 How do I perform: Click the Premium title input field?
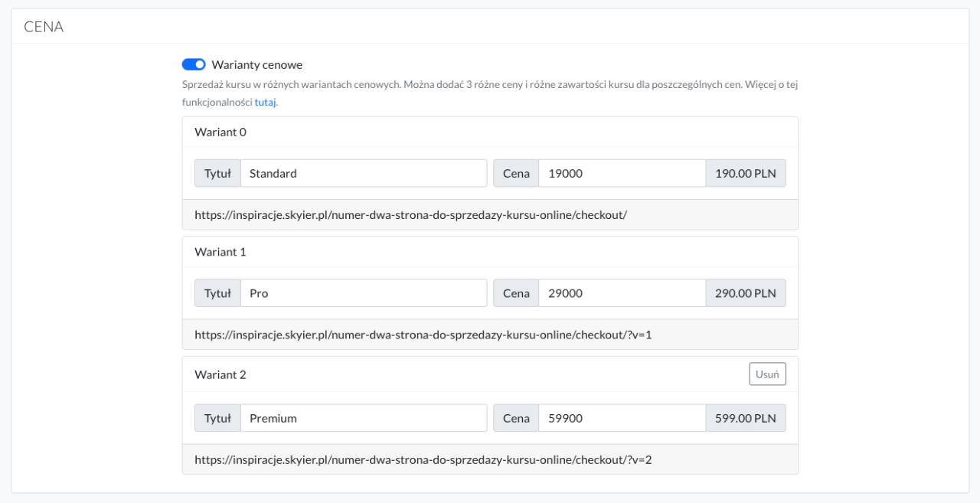[364, 419]
